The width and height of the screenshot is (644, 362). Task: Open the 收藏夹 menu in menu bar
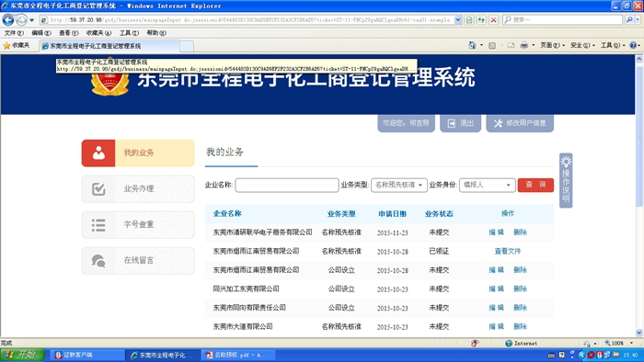[99, 33]
